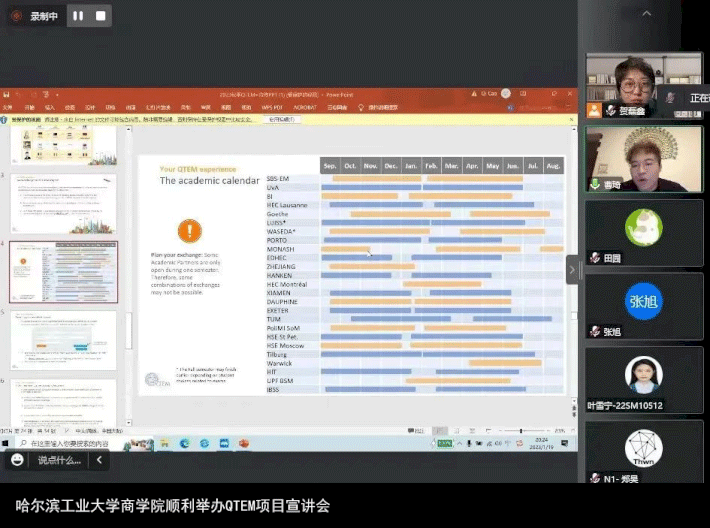Click the 说点什么 chat input box

59,461
